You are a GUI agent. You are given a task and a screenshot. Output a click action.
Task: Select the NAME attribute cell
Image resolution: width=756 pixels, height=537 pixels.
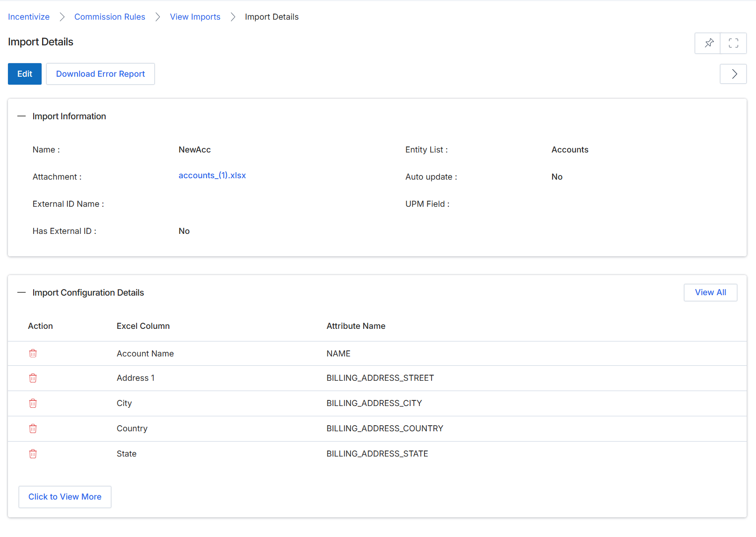coord(338,354)
